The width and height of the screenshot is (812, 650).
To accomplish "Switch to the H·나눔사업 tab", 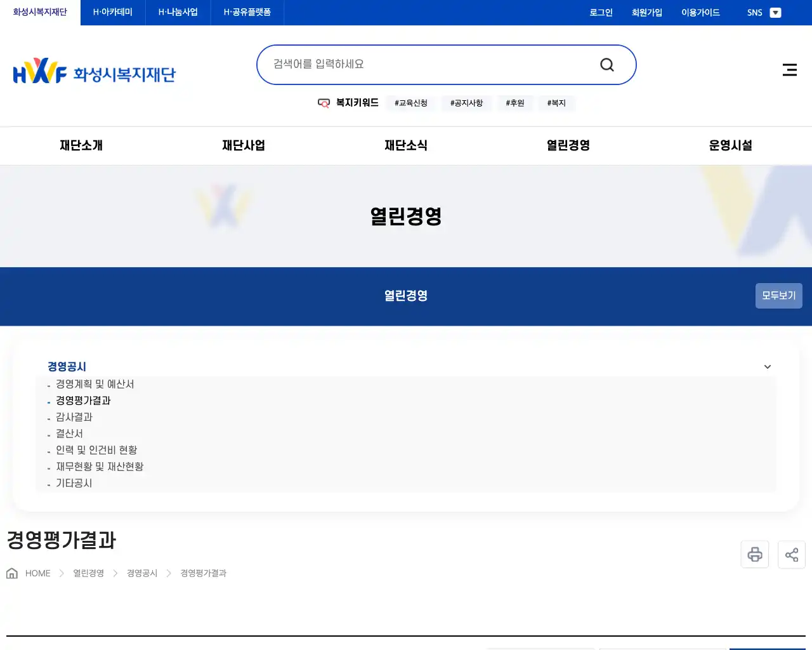I will click(178, 12).
